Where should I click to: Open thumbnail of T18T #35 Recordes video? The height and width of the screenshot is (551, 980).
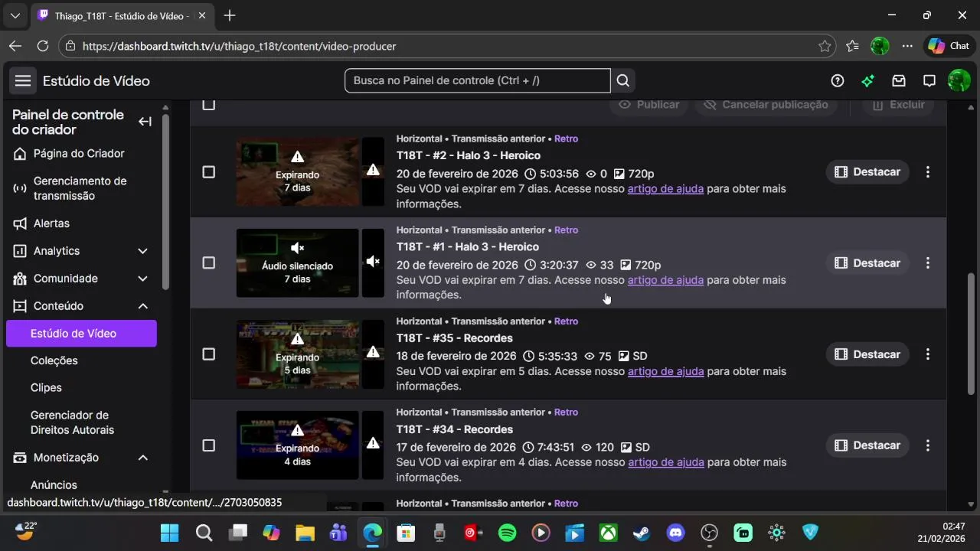click(298, 354)
